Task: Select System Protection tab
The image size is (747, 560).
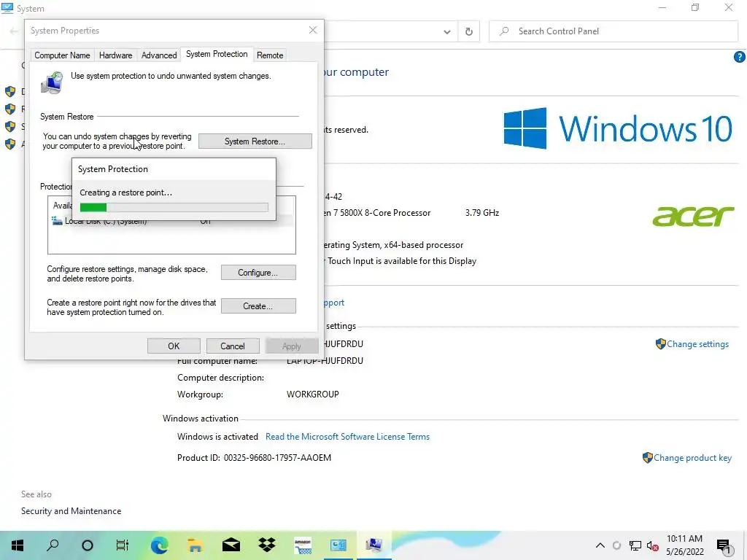Action: tap(217, 54)
